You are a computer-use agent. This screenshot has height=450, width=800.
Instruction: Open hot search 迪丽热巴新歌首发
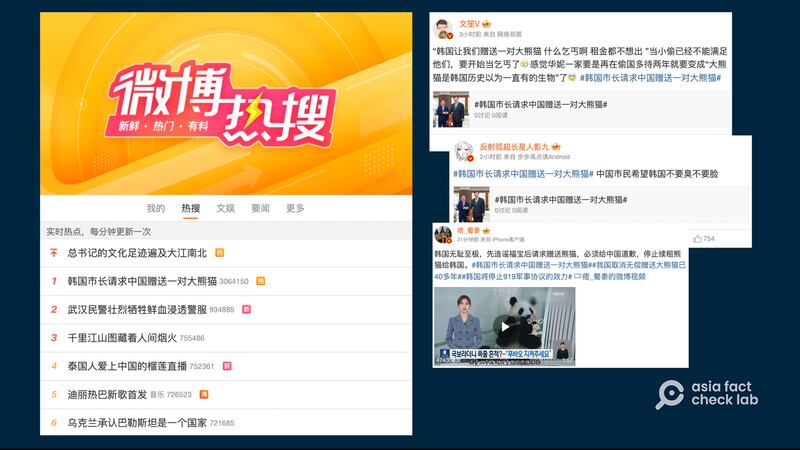tap(107, 394)
